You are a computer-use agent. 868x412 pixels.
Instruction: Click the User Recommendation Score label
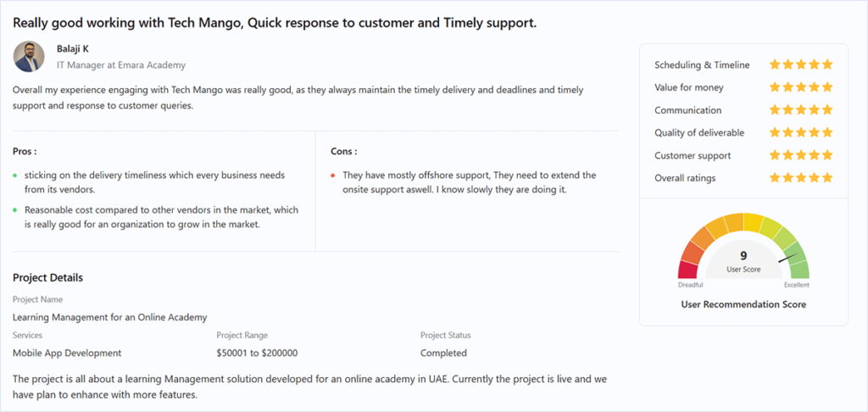[x=743, y=304]
